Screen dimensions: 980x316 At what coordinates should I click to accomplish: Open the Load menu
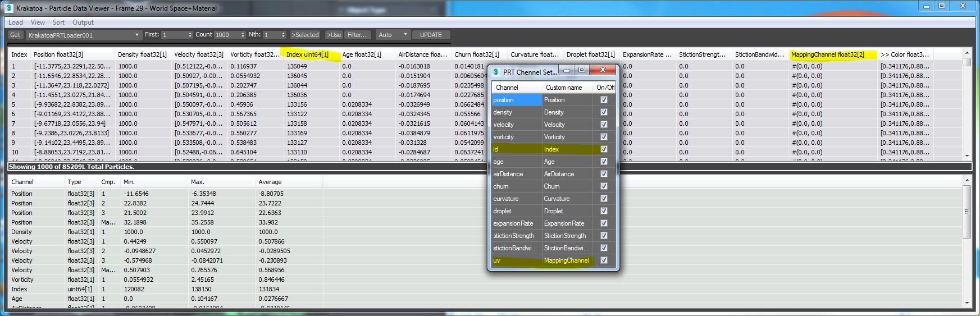click(x=16, y=22)
